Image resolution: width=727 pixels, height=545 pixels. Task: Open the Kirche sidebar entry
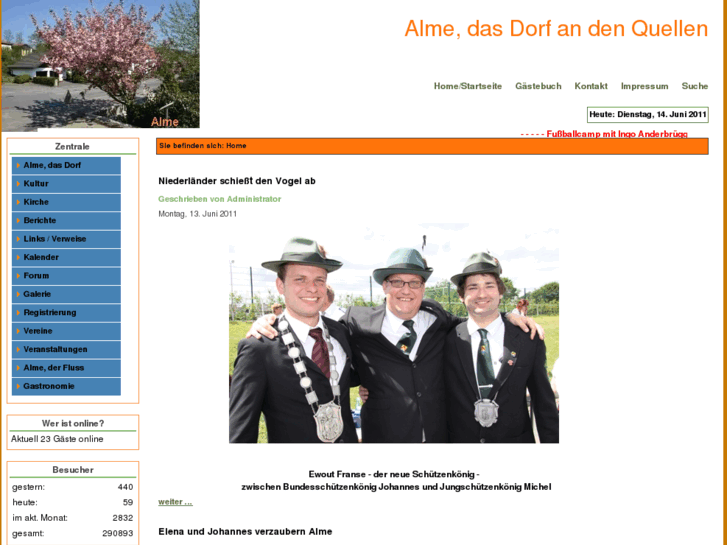click(66, 202)
